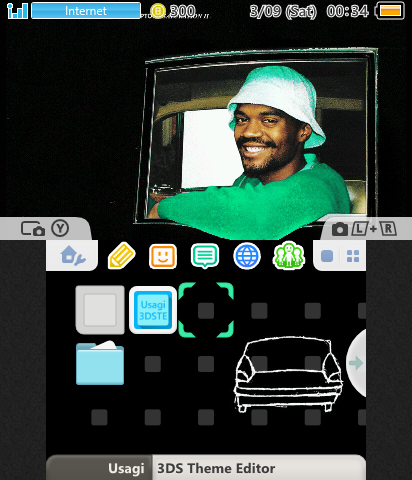The height and width of the screenshot is (480, 412).
Task: Click the wireless signal strength icon
Action: (17, 10)
